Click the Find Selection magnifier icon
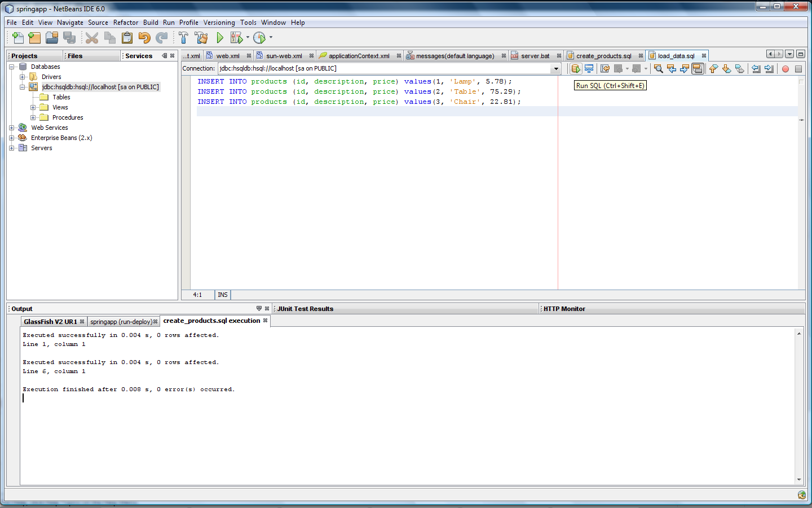The width and height of the screenshot is (812, 508). tap(658, 69)
